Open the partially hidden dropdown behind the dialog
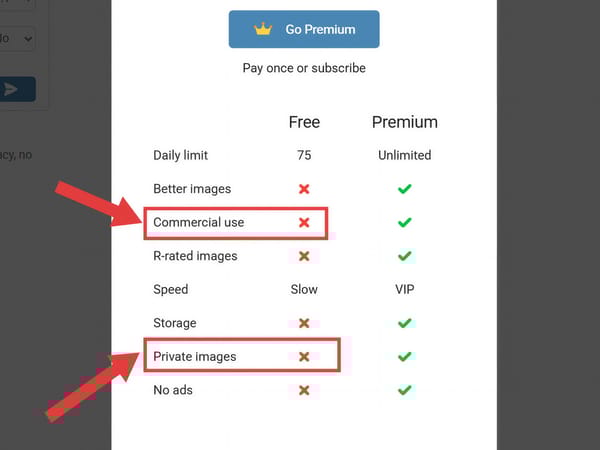Screen dimensions: 600x450 pyautogui.click(x=20, y=39)
